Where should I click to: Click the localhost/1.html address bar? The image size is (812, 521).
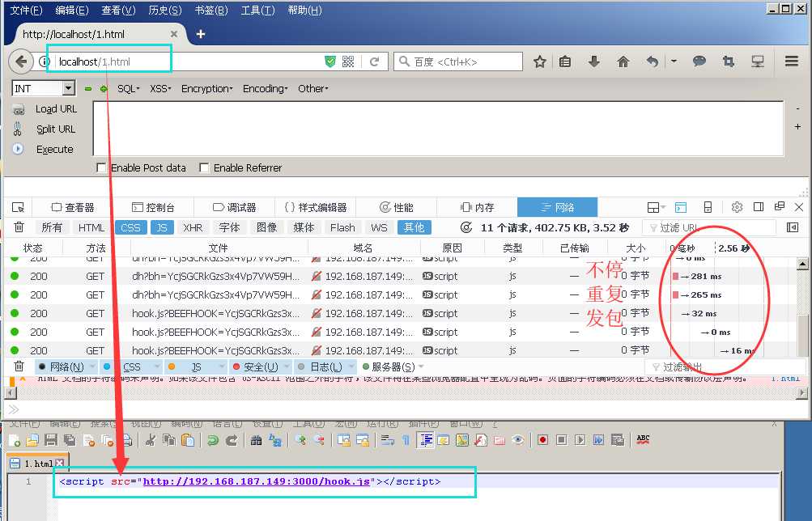pyautogui.click(x=189, y=62)
